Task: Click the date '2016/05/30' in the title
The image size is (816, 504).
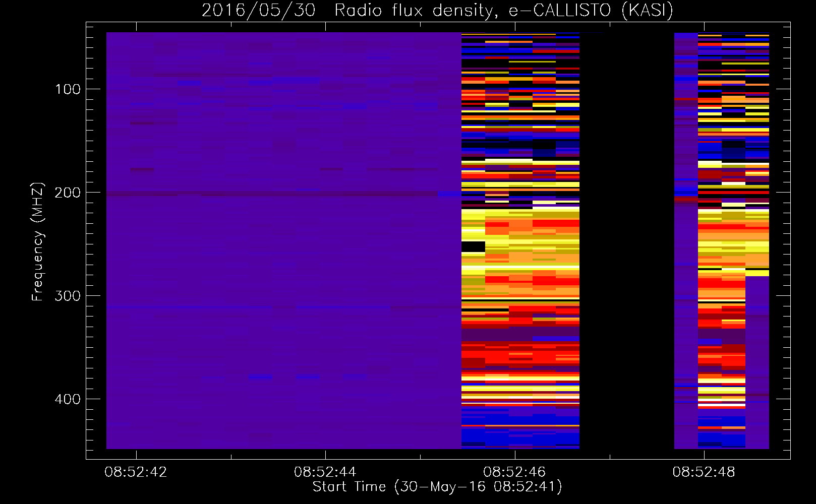Action: click(x=259, y=11)
